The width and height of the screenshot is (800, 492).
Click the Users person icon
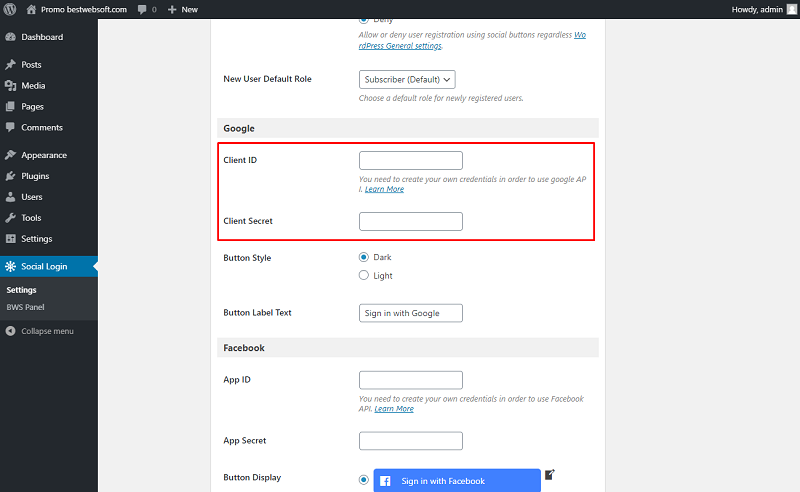point(10,196)
